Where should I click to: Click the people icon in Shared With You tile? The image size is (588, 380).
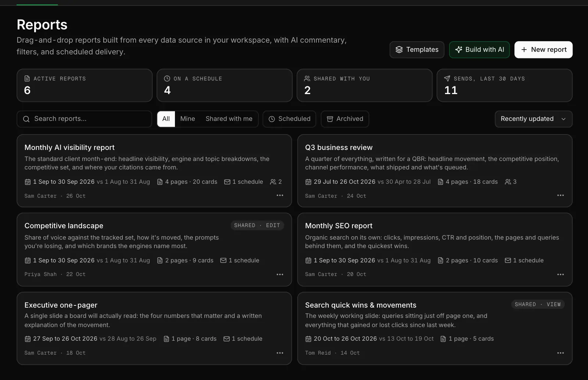coord(307,79)
